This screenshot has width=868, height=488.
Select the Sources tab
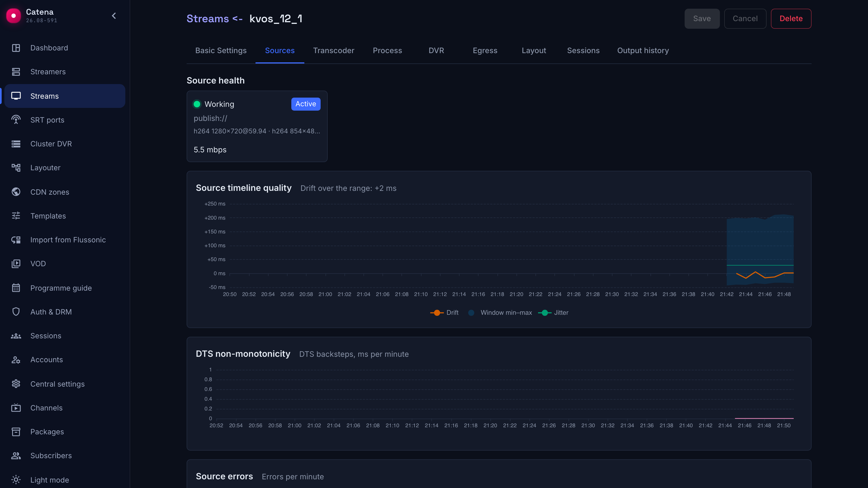280,50
